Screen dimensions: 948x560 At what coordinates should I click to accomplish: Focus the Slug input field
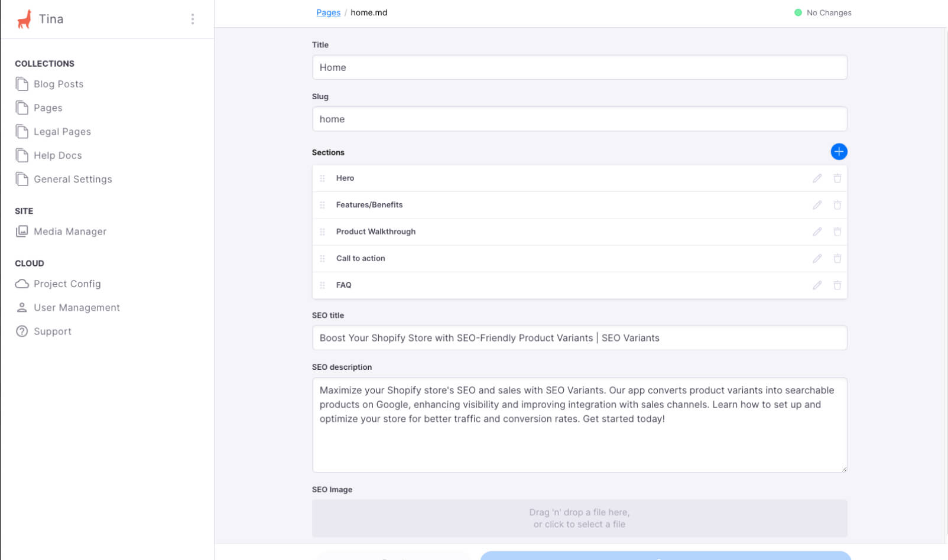click(x=579, y=119)
